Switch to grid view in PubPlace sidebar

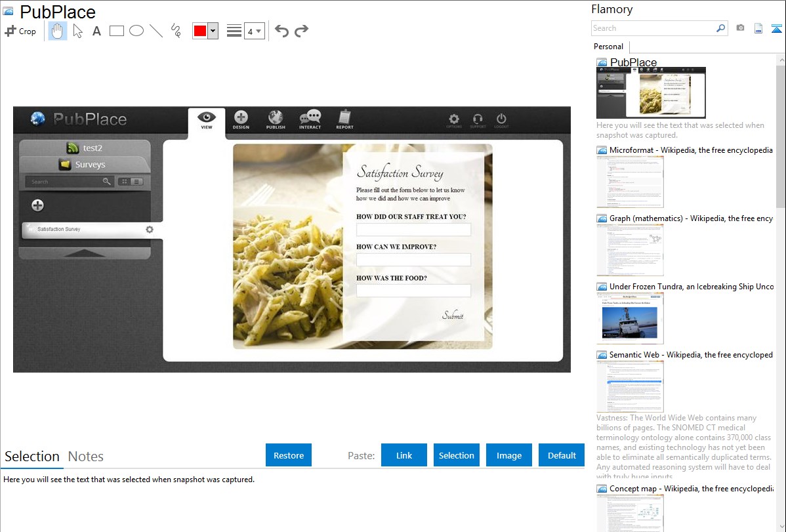point(124,182)
